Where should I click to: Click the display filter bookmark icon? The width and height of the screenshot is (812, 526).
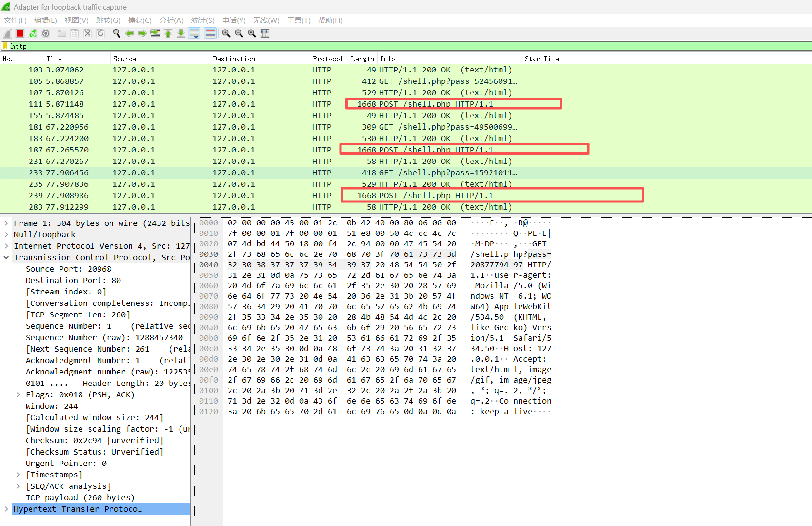(5, 46)
